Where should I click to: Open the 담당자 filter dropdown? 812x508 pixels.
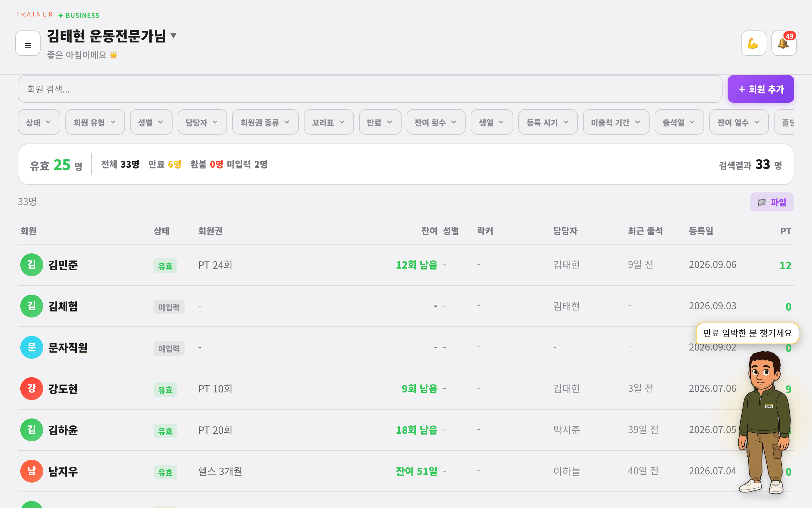(x=202, y=122)
